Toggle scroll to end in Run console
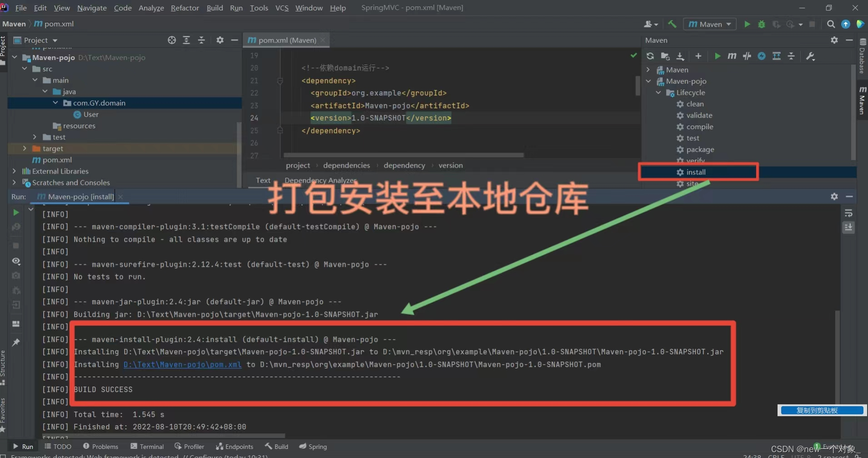 point(848,227)
